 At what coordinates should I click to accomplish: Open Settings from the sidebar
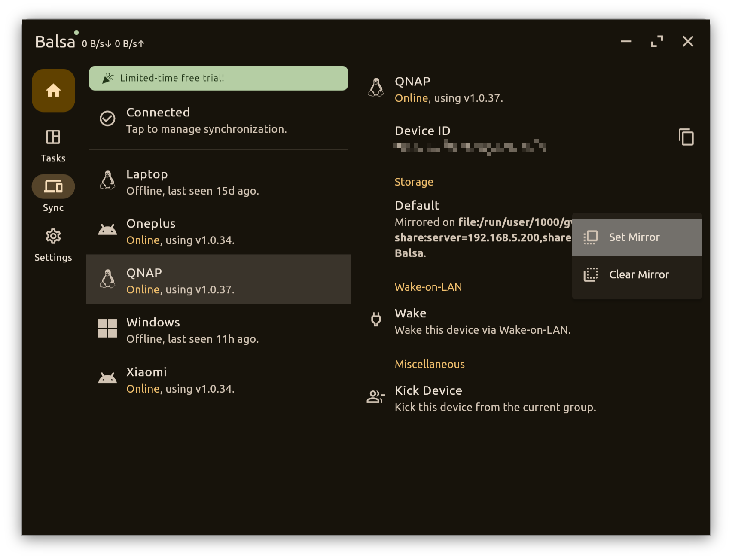(53, 244)
